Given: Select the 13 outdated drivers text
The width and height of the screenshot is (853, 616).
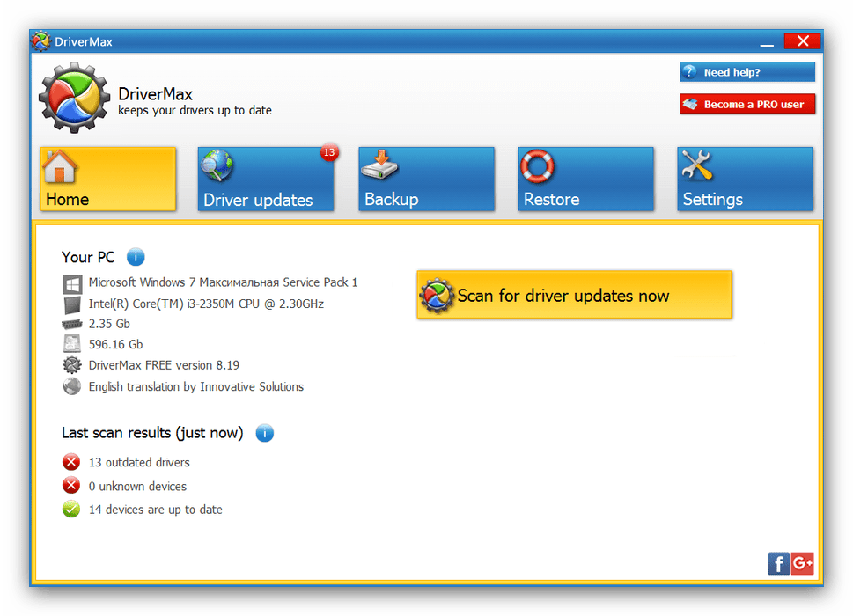Looking at the screenshot, I should (139, 462).
